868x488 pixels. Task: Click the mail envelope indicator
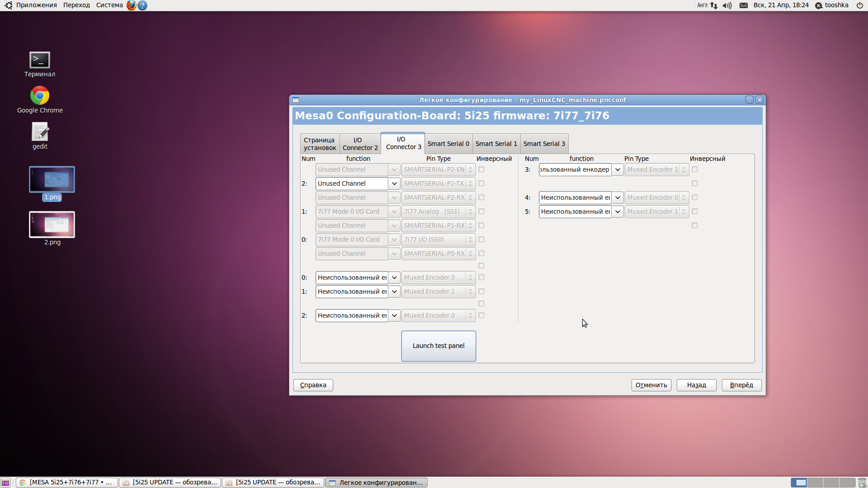point(743,5)
